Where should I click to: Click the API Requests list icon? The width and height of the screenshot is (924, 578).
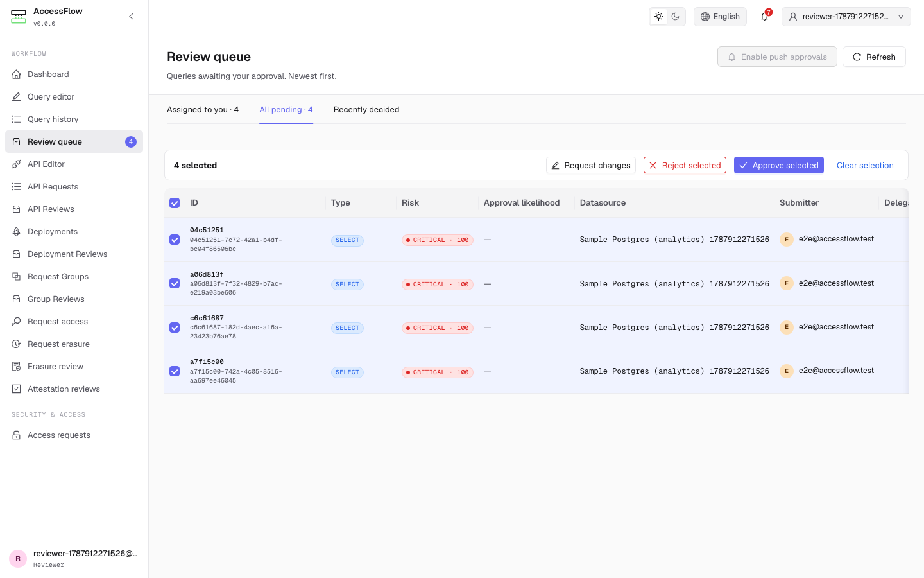[17, 187]
